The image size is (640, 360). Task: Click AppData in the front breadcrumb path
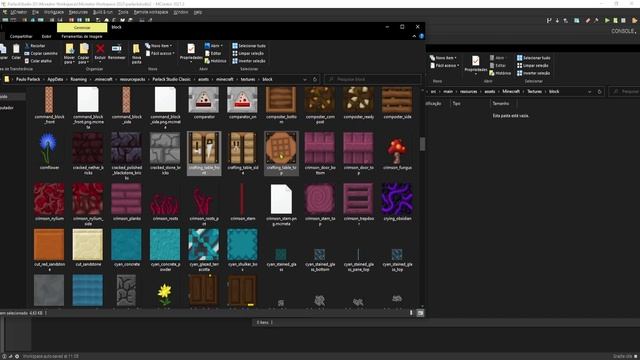55,79
